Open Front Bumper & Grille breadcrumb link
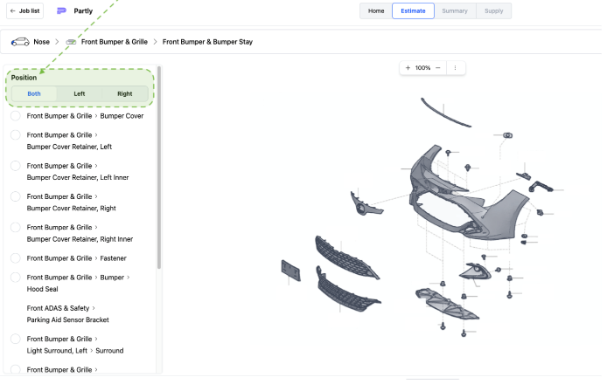602x380 pixels. [x=114, y=42]
